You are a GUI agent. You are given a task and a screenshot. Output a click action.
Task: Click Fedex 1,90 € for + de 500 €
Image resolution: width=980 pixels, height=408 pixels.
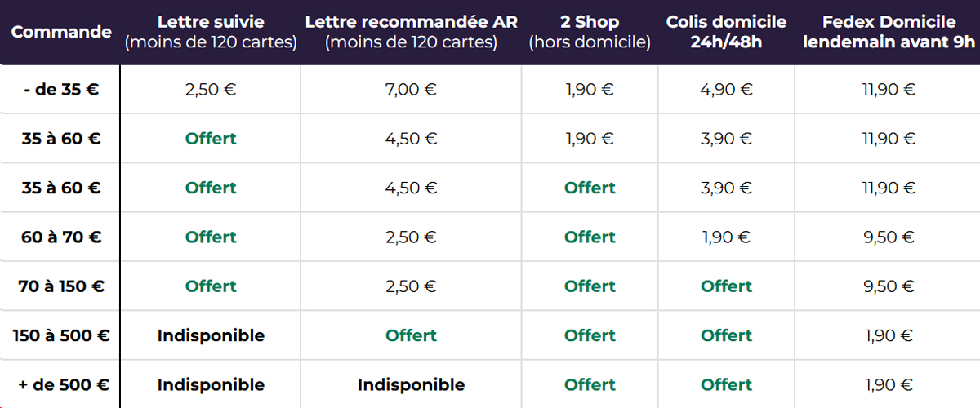coord(889,384)
